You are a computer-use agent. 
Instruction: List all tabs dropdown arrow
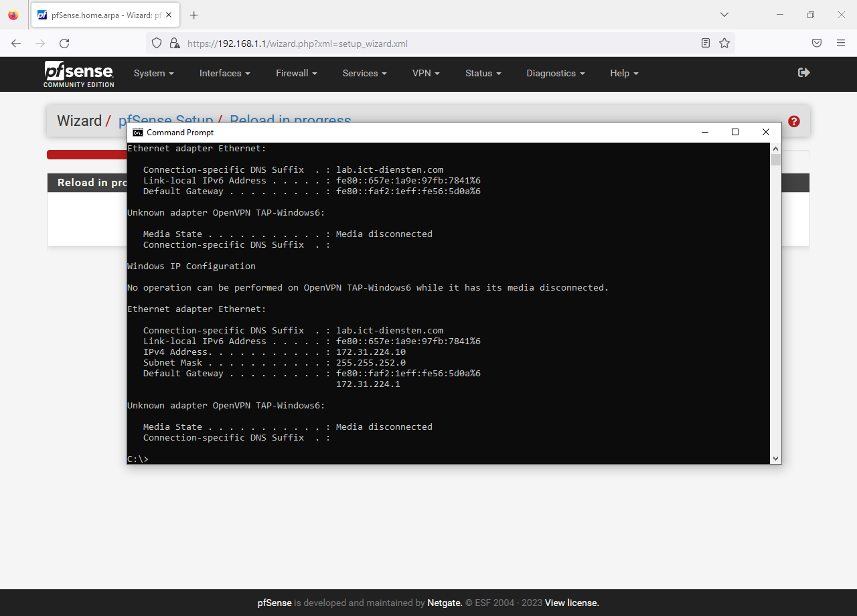tap(724, 15)
